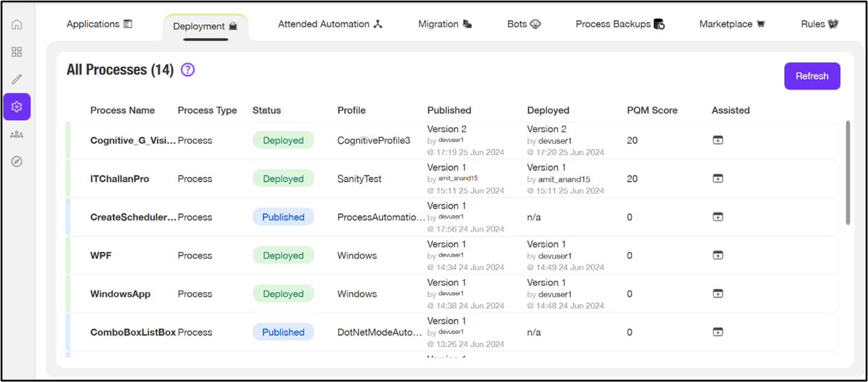This screenshot has width=868, height=382.
Task: Click help question mark beside All Processes
Action: tap(188, 70)
